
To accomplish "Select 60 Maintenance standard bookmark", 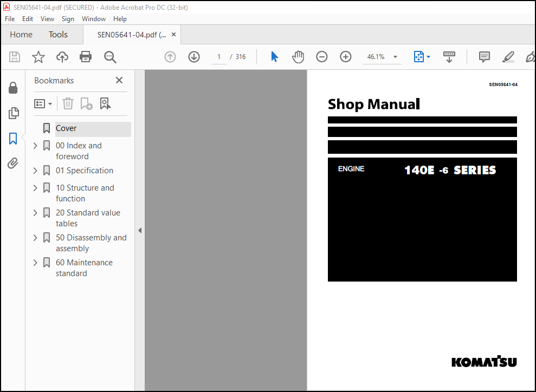I will (84, 268).
